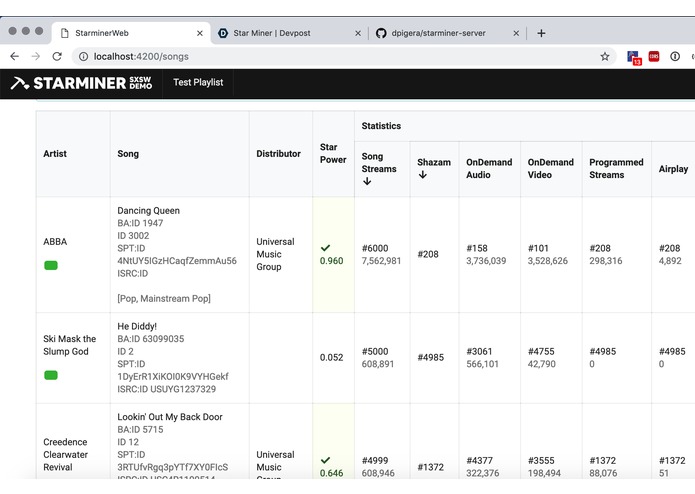Click the Statistics group header
Viewport: 695px width, 494px height.
(x=381, y=126)
